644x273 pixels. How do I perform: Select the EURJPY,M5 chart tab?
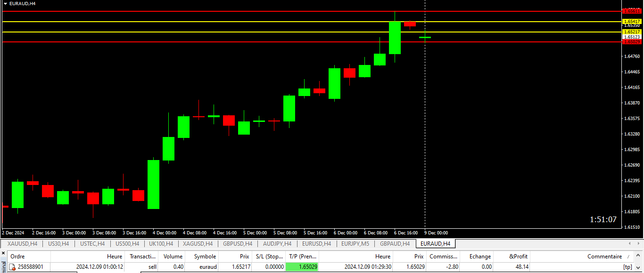point(355,244)
